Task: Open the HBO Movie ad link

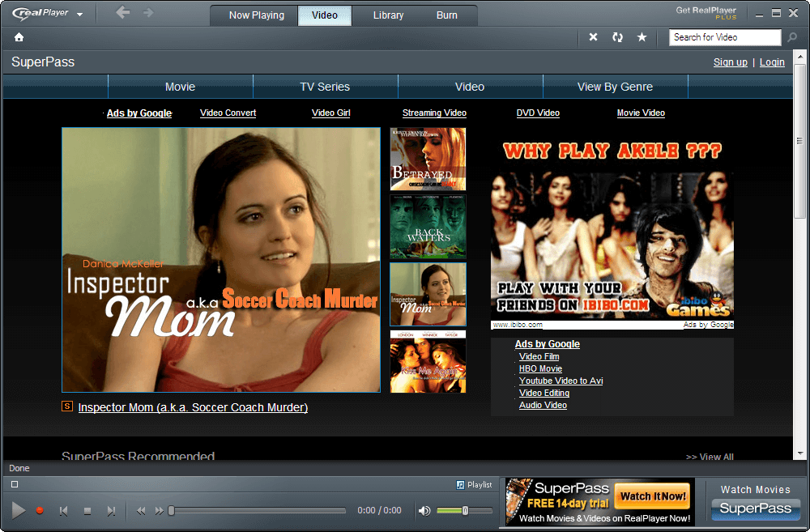Action: [540, 368]
